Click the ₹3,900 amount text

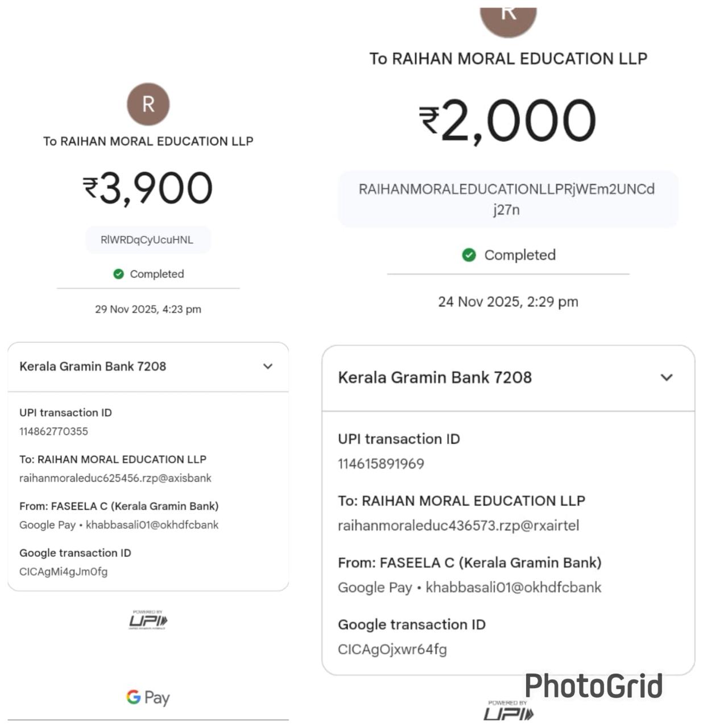[148, 189]
